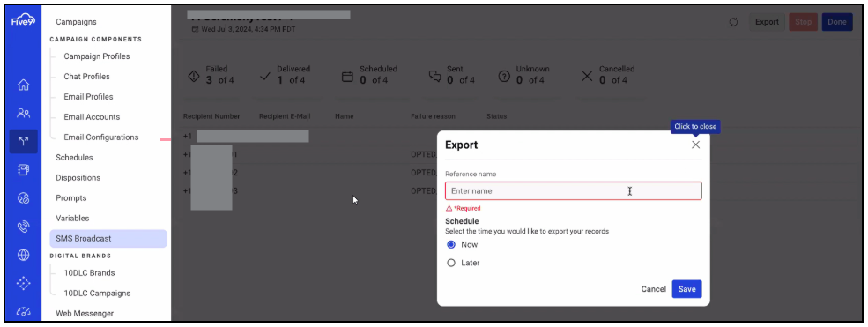Open Chat Profiles
The height and width of the screenshot is (327, 868).
tap(87, 77)
